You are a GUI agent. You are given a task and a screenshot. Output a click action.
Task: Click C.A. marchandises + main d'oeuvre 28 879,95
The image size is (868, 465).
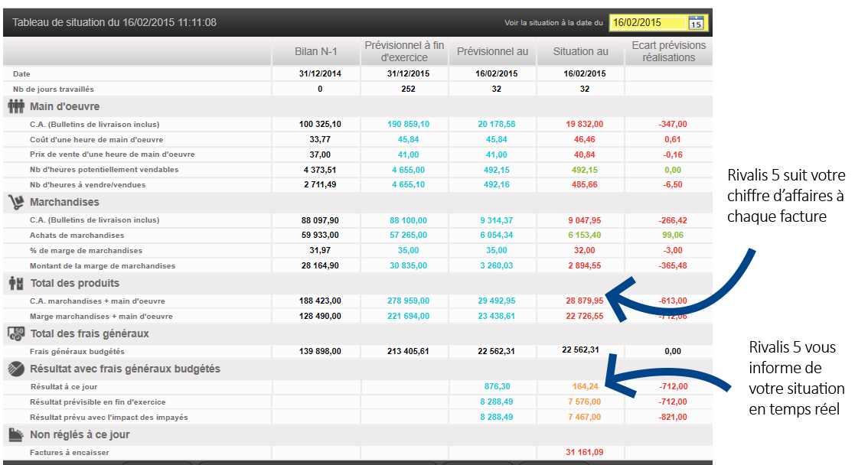pos(585,301)
